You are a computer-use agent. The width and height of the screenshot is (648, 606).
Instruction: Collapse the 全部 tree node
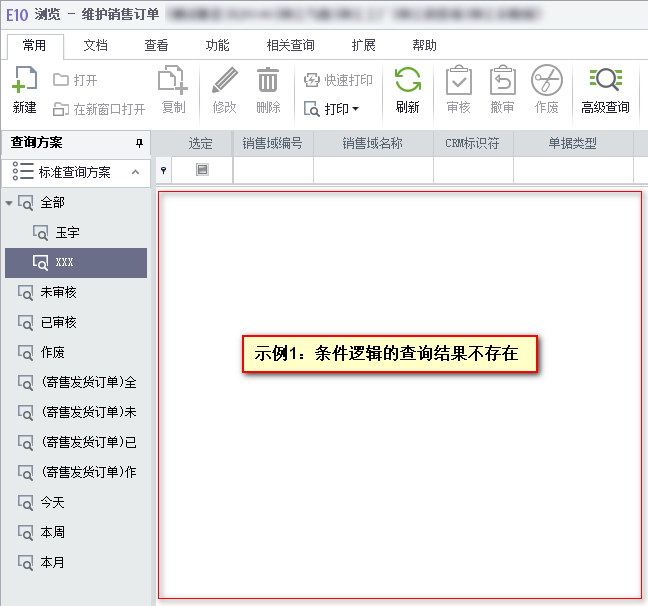pyautogui.click(x=9, y=203)
